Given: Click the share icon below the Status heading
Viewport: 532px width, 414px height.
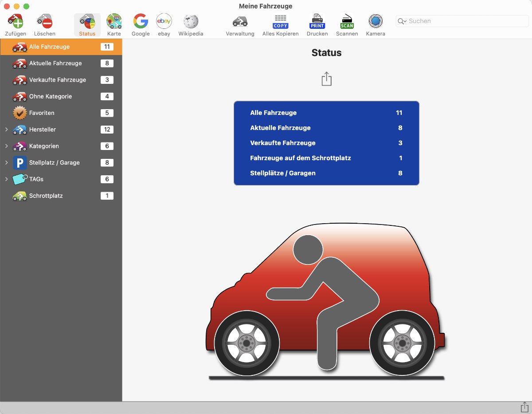Looking at the screenshot, I should tap(326, 79).
